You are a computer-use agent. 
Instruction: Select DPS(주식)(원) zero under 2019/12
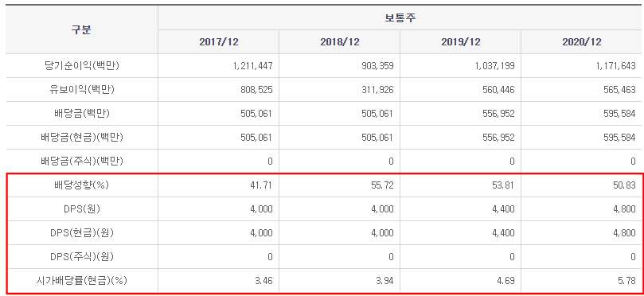[x=512, y=257]
